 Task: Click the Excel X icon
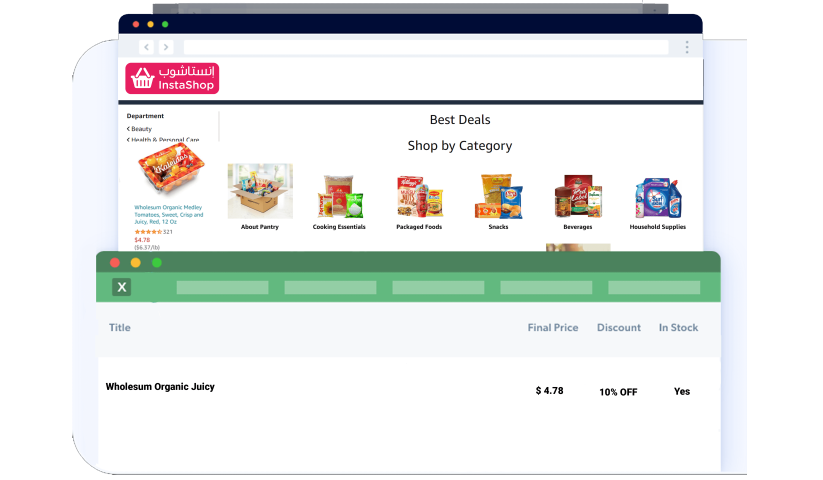click(122, 287)
